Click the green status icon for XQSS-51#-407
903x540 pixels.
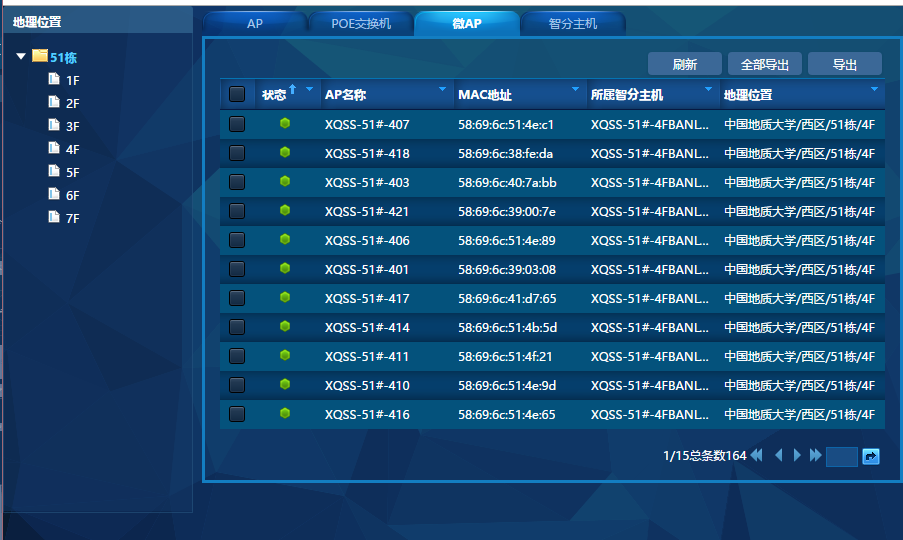[285, 124]
